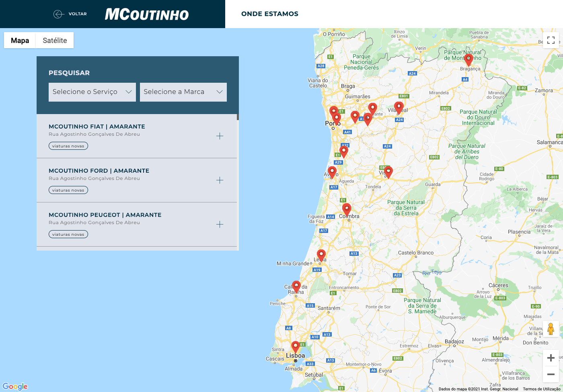The width and height of the screenshot is (563, 392).
Task: Click the MCoutinho logo
Action: pyautogui.click(x=147, y=14)
